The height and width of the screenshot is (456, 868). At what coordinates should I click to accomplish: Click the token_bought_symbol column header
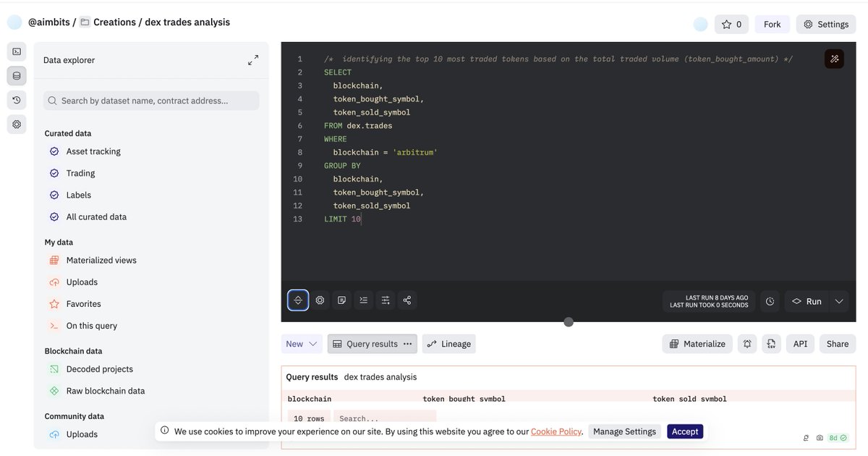tap(464, 399)
